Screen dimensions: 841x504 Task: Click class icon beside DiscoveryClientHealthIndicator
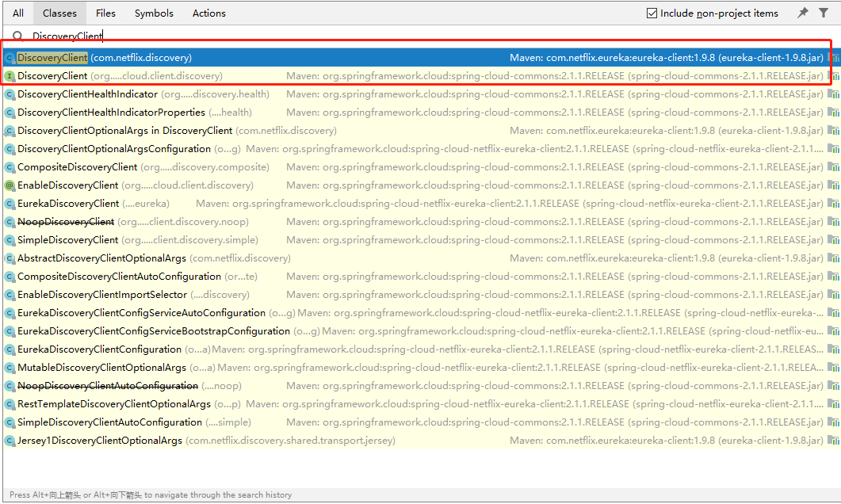10,94
